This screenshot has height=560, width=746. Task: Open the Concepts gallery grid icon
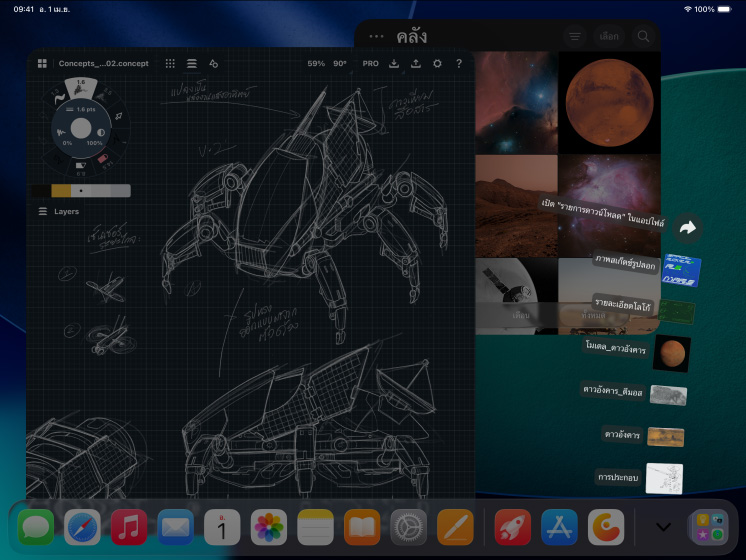42,63
